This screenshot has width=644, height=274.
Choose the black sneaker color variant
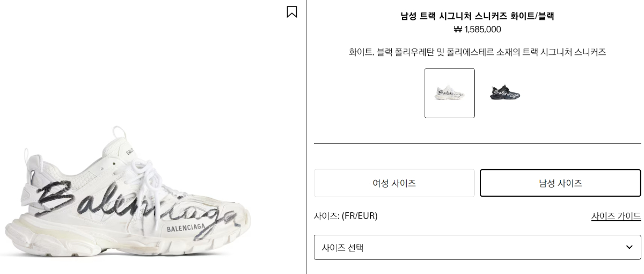505,93
